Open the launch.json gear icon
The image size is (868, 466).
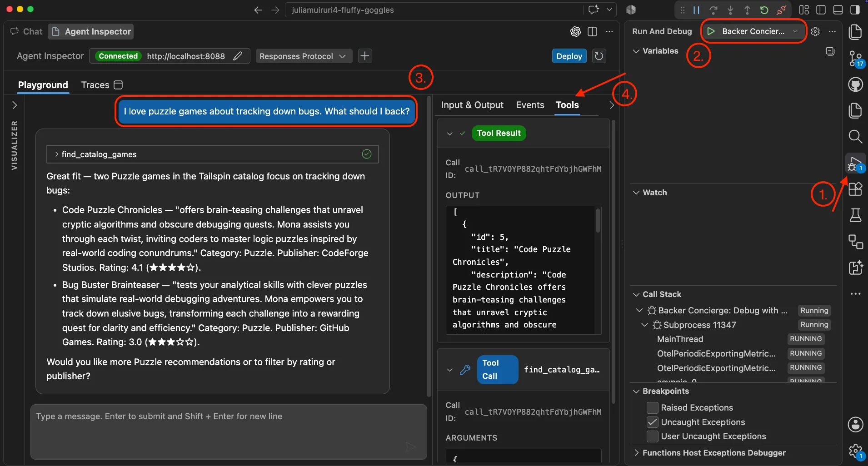click(815, 31)
